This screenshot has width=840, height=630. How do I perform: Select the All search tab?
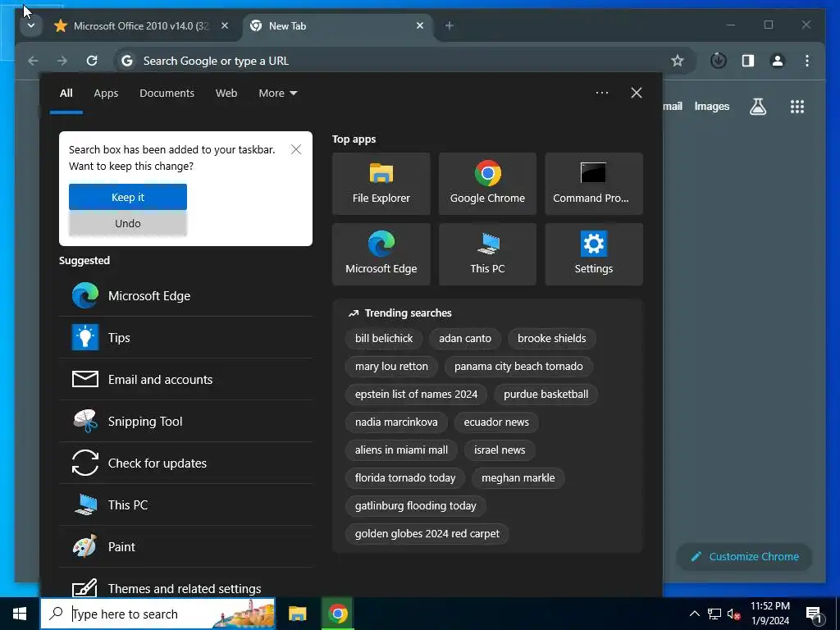click(66, 94)
